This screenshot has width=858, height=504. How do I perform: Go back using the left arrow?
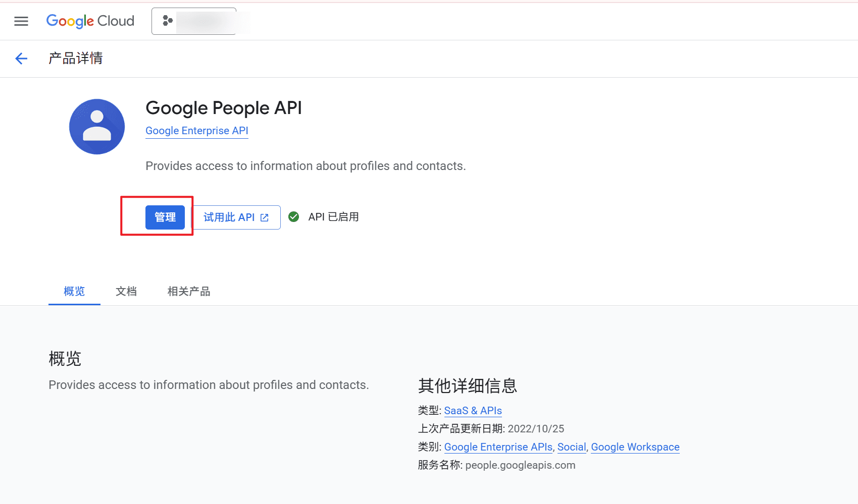pos(21,59)
